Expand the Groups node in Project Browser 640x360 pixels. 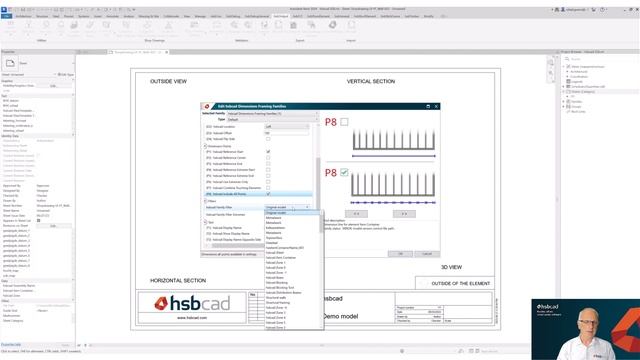564,106
